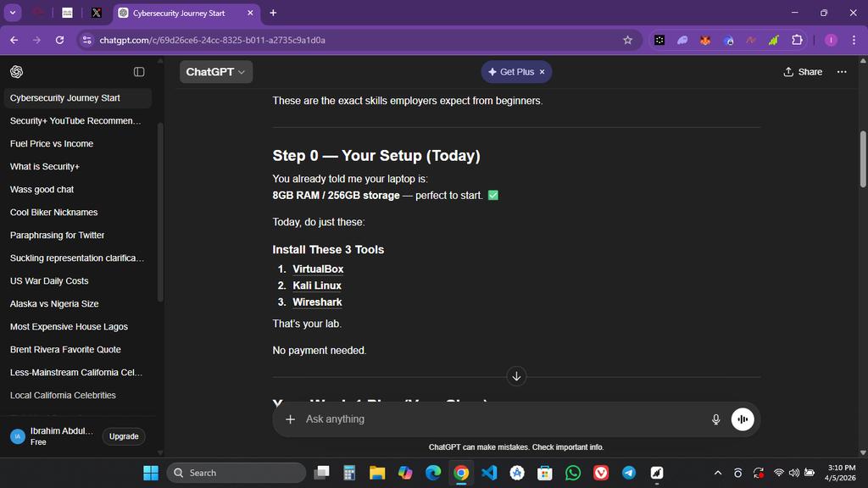Close the Cybersecurity Journey Start tab
This screenshot has height=488, width=868.
[x=250, y=13]
